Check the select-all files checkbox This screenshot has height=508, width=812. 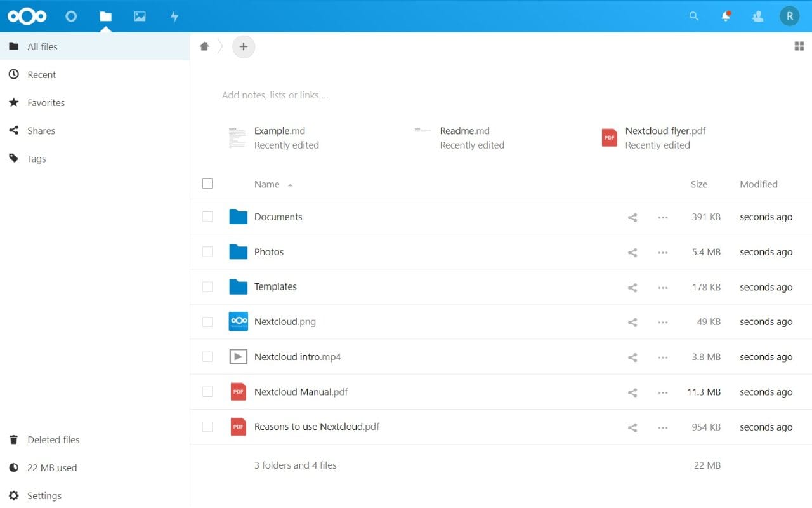click(207, 184)
